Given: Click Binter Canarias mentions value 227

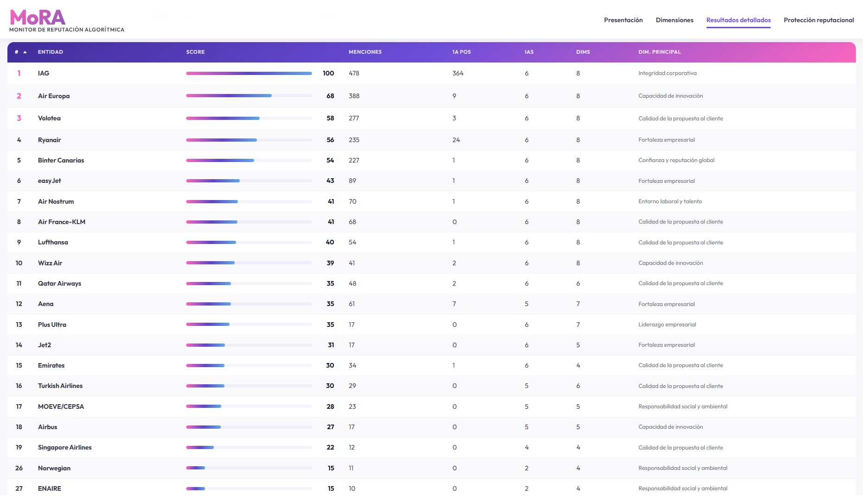Looking at the screenshot, I should [354, 161].
